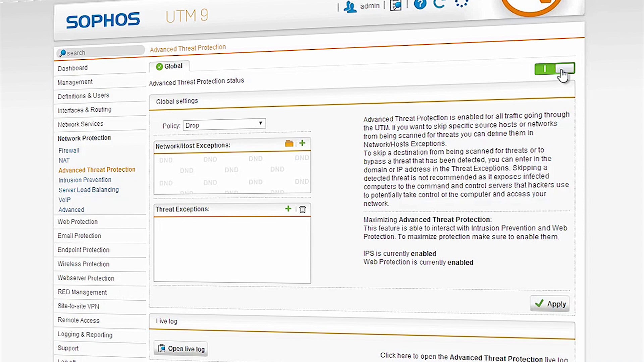Open Wireless Protection in sidebar

click(83, 264)
